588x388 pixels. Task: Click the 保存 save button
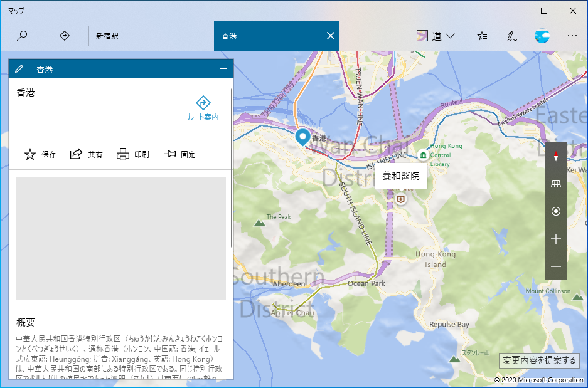coord(40,154)
